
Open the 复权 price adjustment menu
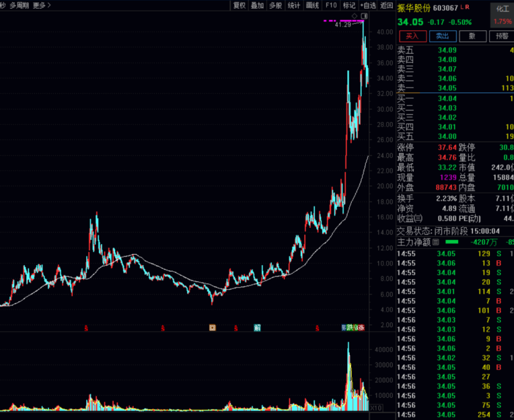click(x=239, y=6)
